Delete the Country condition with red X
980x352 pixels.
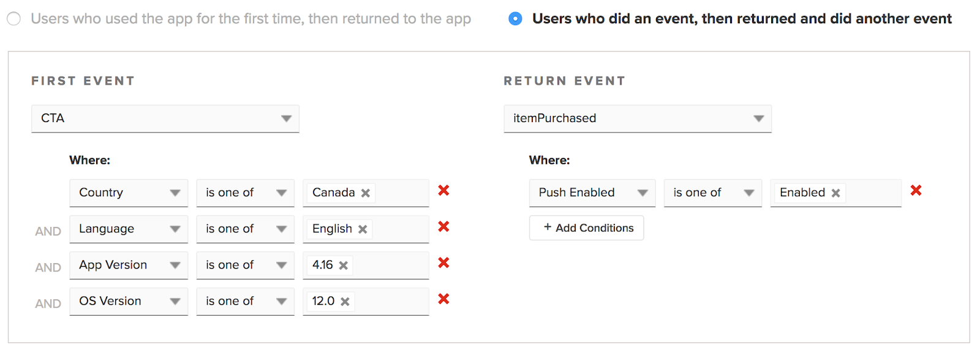(x=443, y=191)
